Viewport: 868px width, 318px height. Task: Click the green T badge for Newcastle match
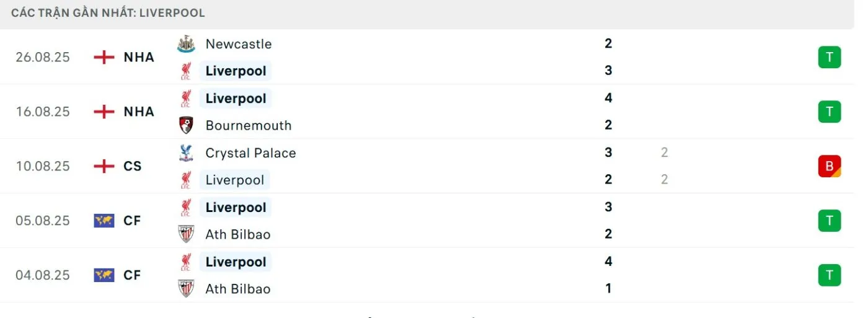click(829, 58)
